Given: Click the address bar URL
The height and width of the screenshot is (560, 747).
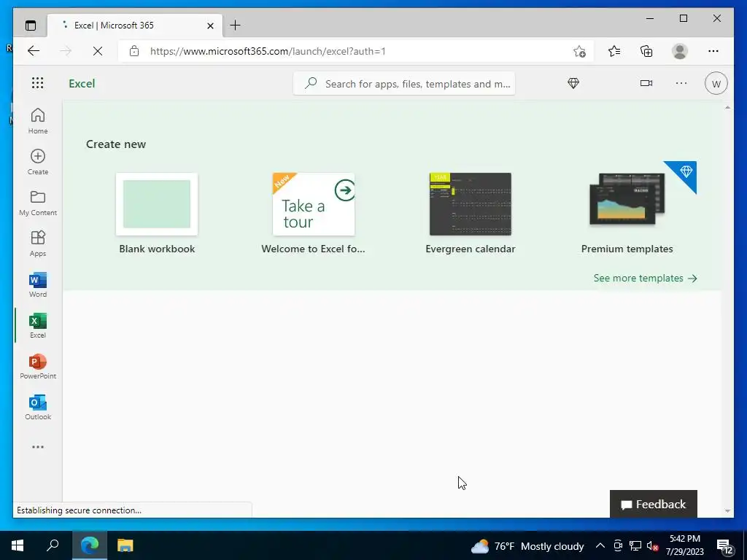Looking at the screenshot, I should [268, 51].
